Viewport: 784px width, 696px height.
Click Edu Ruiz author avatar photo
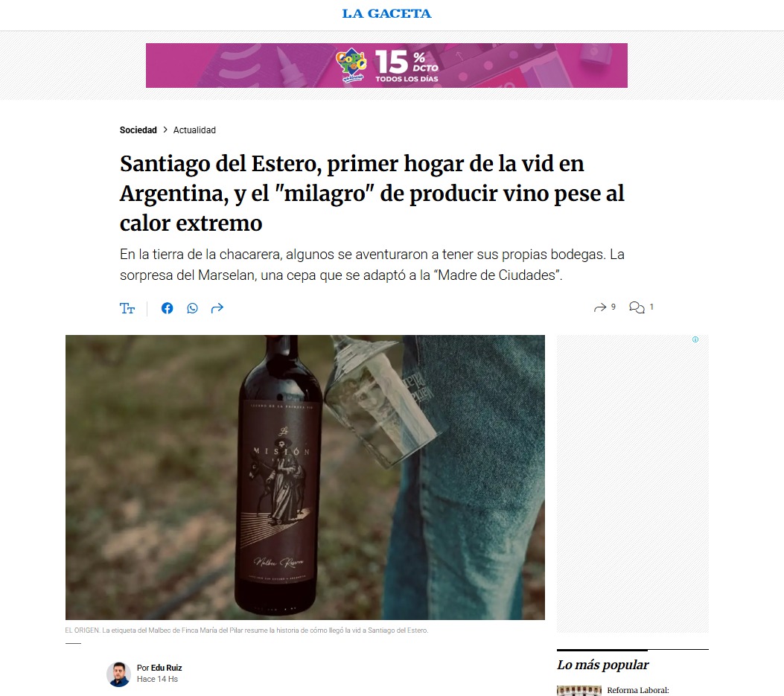pyautogui.click(x=118, y=674)
